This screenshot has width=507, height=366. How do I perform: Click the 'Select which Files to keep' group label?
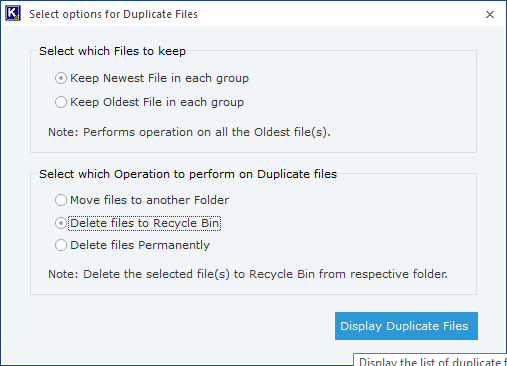(112, 51)
